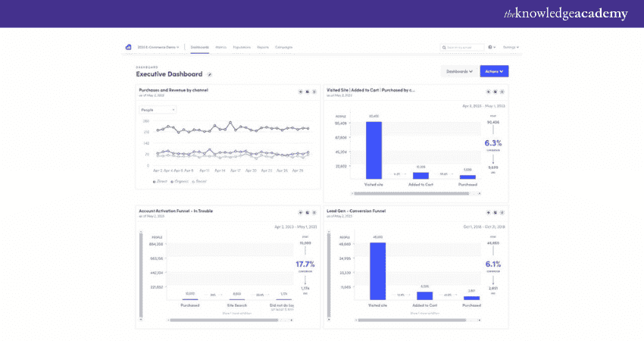Image resolution: width=644 pixels, height=341 pixels.
Task: Go to the Campaigns tab
Action: pos(284,47)
